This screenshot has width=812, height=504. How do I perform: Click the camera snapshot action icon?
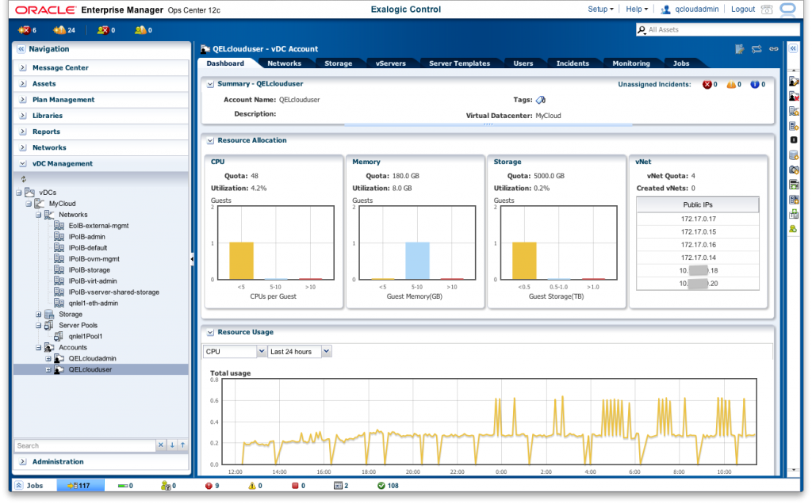pyautogui.click(x=794, y=170)
